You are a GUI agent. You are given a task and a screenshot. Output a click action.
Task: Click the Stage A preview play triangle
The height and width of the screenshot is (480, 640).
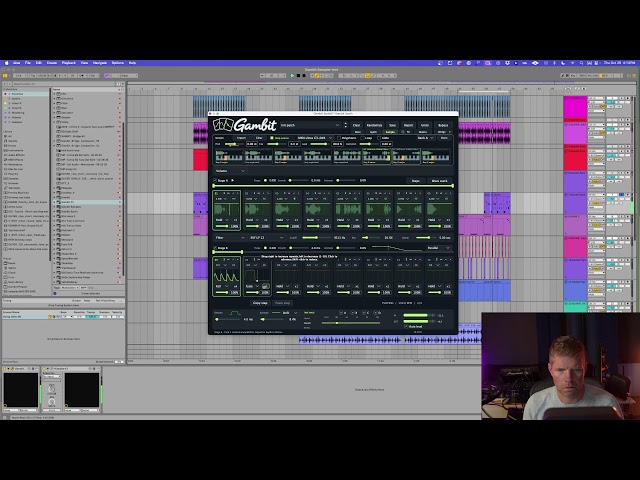tap(233, 180)
